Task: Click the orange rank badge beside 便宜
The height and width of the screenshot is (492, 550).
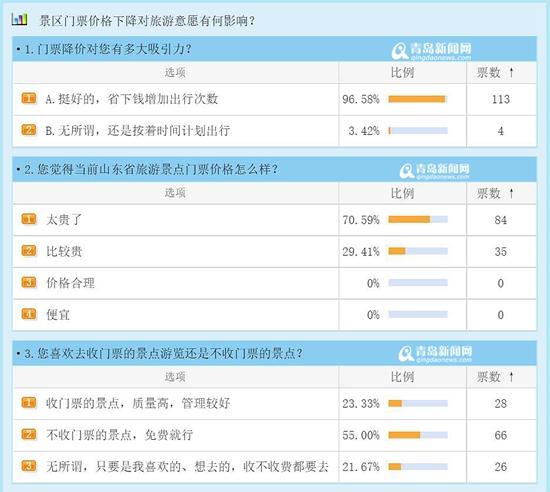Action: (29, 314)
